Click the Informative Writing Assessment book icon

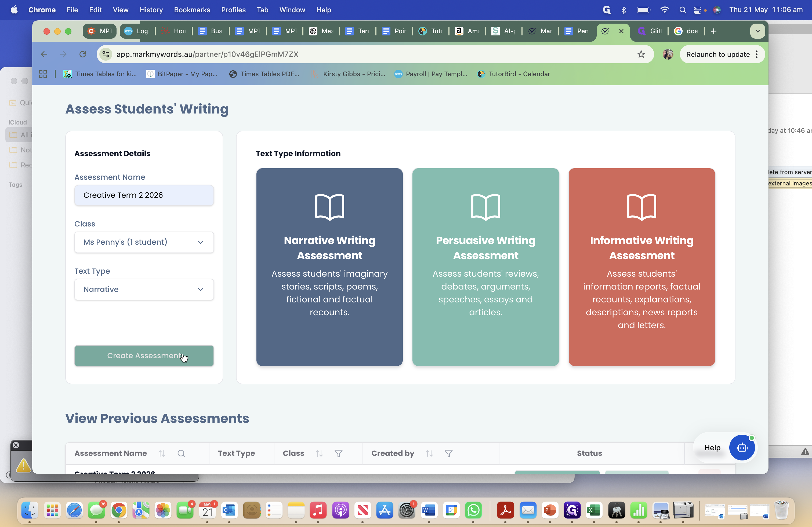tap(641, 207)
